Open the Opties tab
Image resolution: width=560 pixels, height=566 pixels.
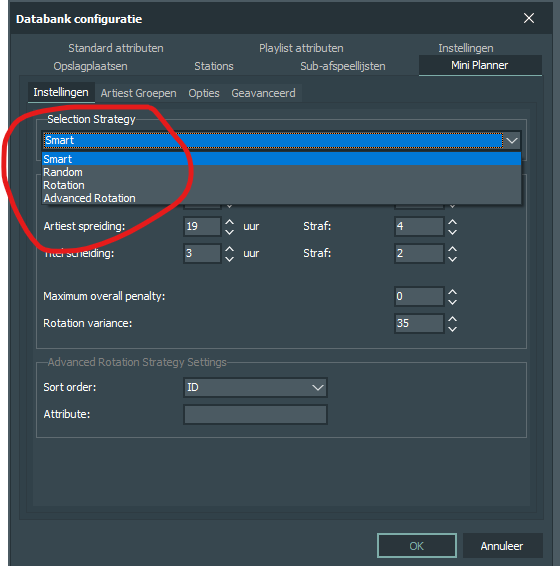pos(204,93)
